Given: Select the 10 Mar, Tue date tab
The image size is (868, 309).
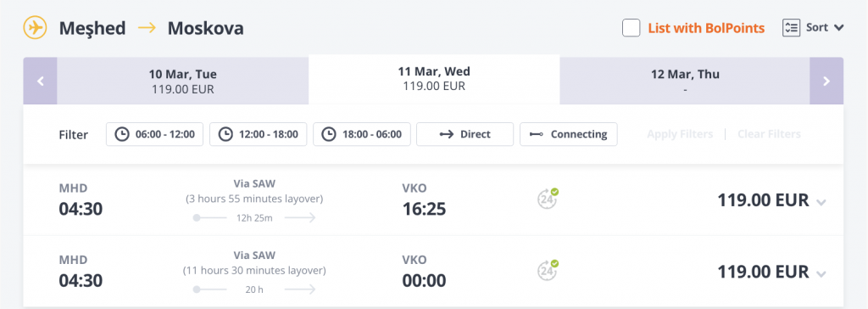Looking at the screenshot, I should 183,81.
